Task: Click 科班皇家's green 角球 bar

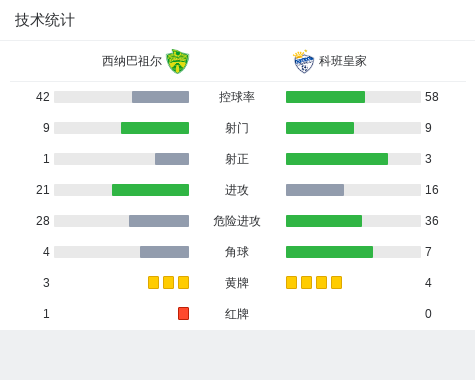Action: [329, 252]
